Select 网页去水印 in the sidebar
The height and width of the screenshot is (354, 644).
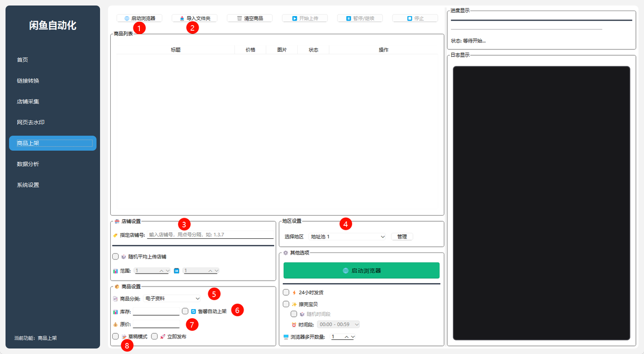point(53,122)
